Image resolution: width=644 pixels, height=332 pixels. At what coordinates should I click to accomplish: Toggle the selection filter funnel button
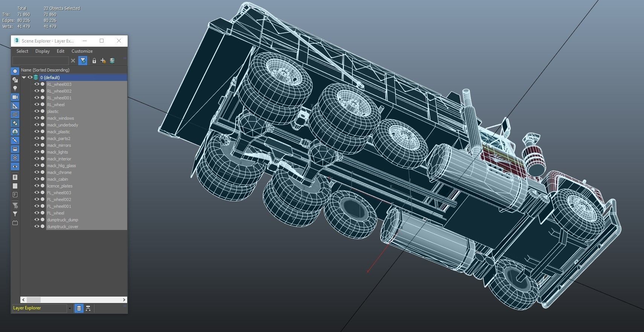pyautogui.click(x=83, y=61)
